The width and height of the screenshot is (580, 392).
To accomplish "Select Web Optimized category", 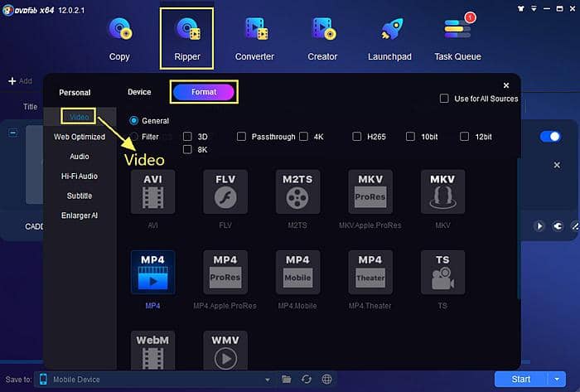I will (80, 137).
